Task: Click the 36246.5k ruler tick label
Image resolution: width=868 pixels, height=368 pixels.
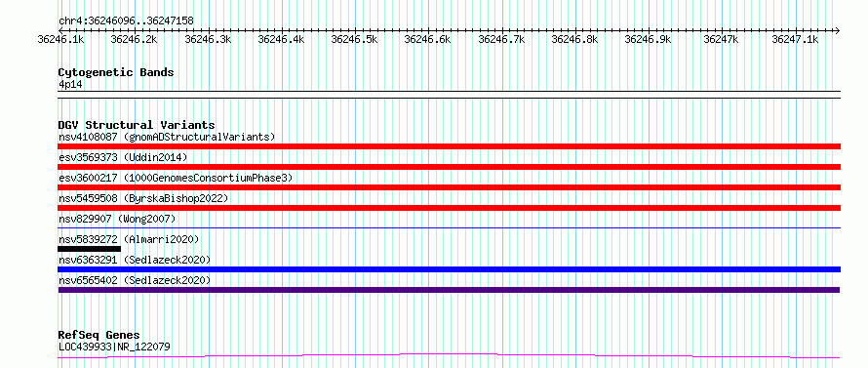Action: click(x=354, y=39)
